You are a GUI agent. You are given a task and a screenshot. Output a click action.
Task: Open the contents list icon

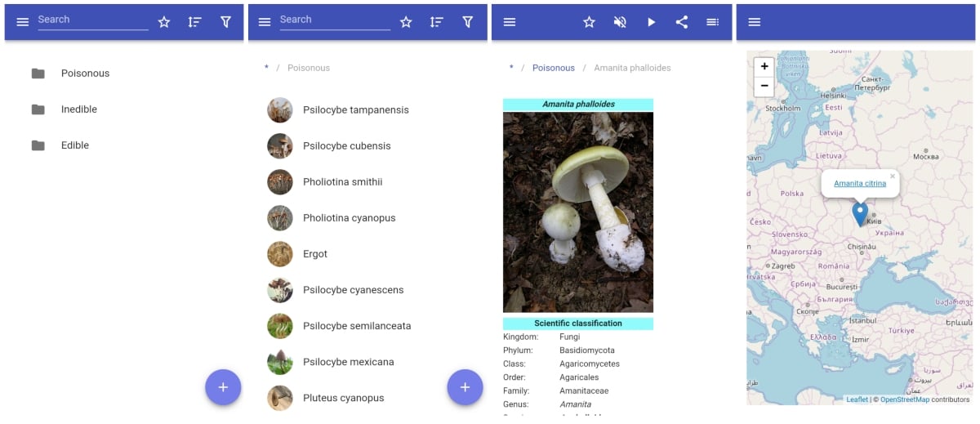[713, 22]
